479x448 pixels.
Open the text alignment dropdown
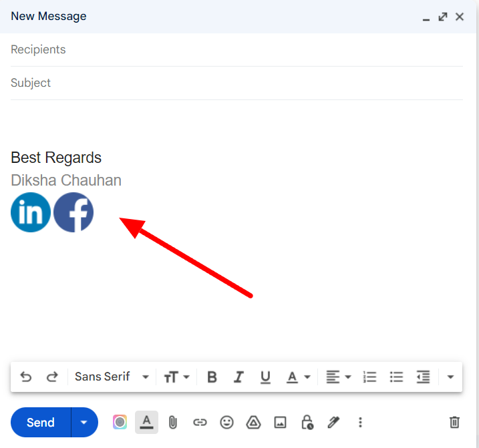tap(339, 377)
